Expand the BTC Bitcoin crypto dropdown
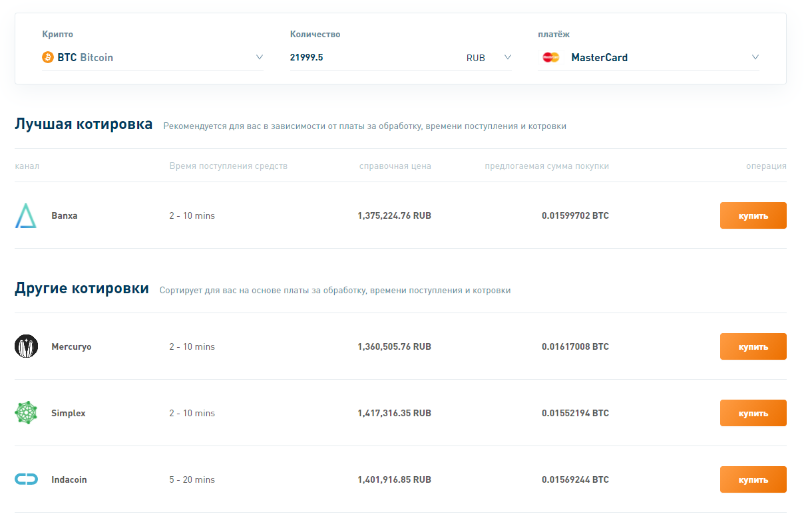The height and width of the screenshot is (518, 812). (x=260, y=57)
